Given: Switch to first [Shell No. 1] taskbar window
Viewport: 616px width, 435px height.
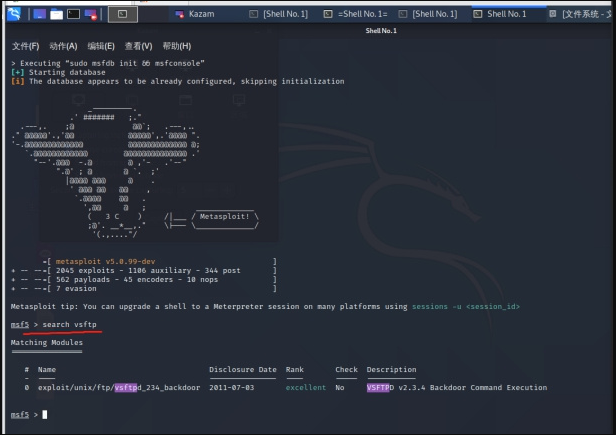Looking at the screenshot, I should pyautogui.click(x=279, y=14).
